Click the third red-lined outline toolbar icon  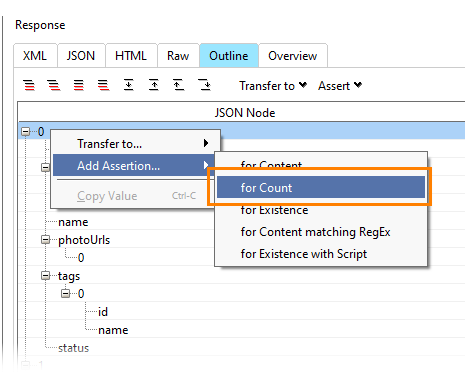pyautogui.click(x=79, y=86)
